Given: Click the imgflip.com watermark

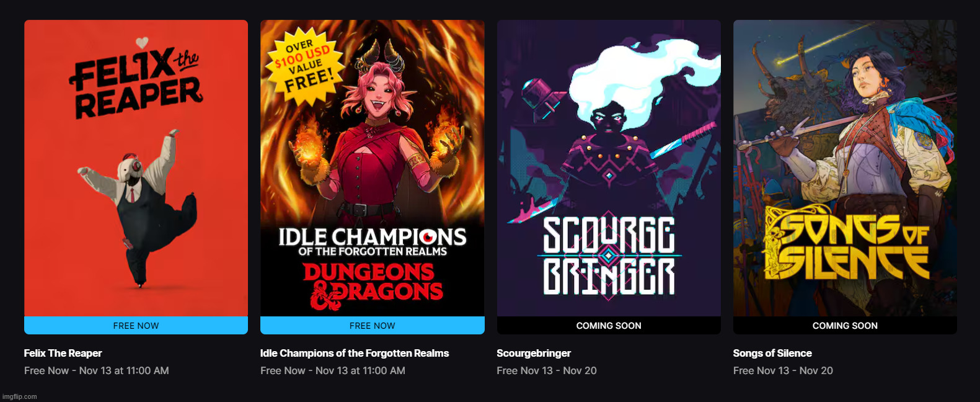Looking at the screenshot, I should [x=20, y=396].
